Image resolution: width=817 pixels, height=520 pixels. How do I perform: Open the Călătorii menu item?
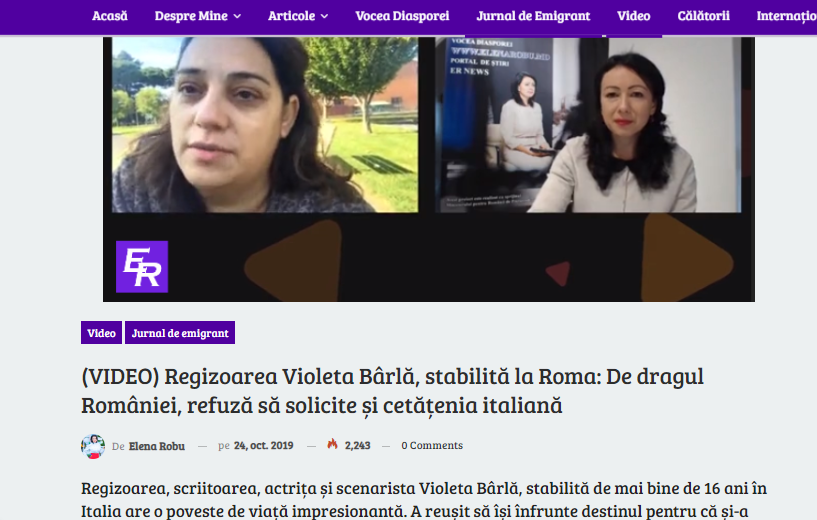tap(703, 16)
